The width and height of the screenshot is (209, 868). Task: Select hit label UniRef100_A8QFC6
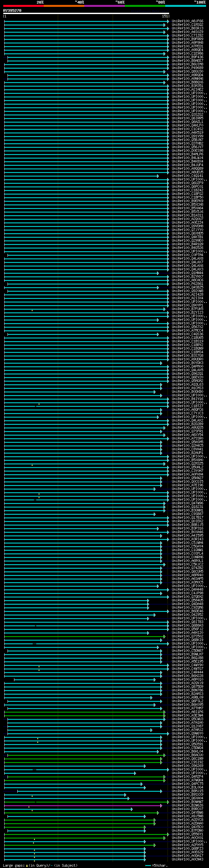coord(187,409)
